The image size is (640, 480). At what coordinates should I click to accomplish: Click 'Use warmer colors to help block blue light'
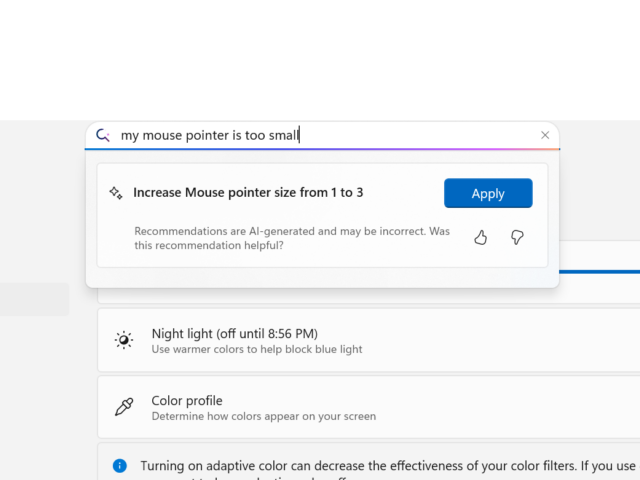coord(257,350)
